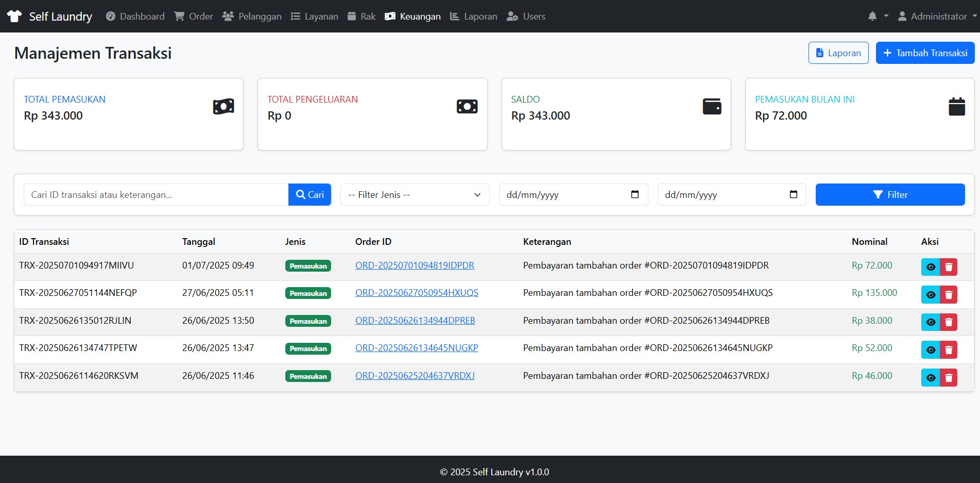
Task: Click Pemasukan badge in the 01/07/2025 row
Action: pos(308,266)
